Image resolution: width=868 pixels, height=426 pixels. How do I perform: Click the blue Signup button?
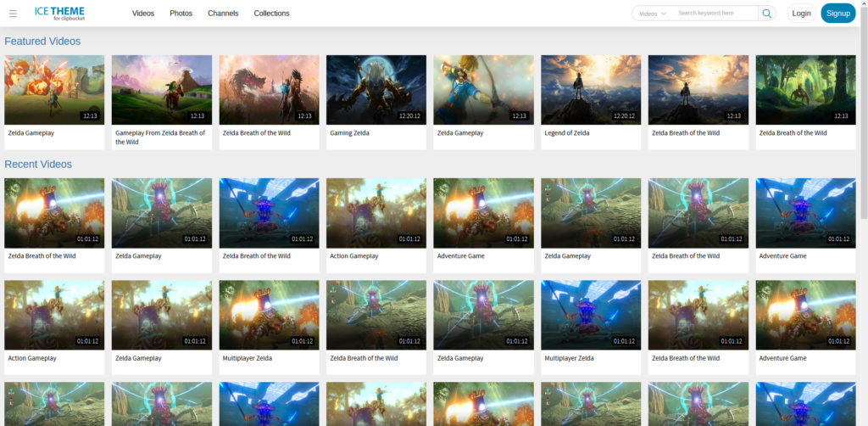coord(838,14)
